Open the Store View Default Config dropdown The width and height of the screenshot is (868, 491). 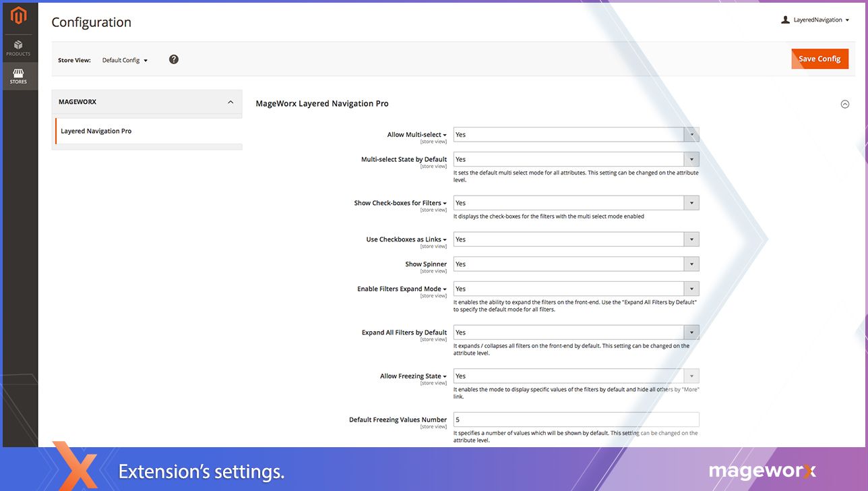pos(125,60)
